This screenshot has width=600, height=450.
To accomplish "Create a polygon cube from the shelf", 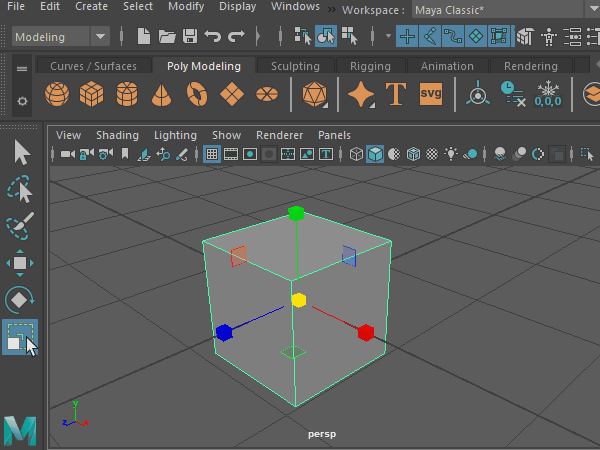I will click(92, 95).
